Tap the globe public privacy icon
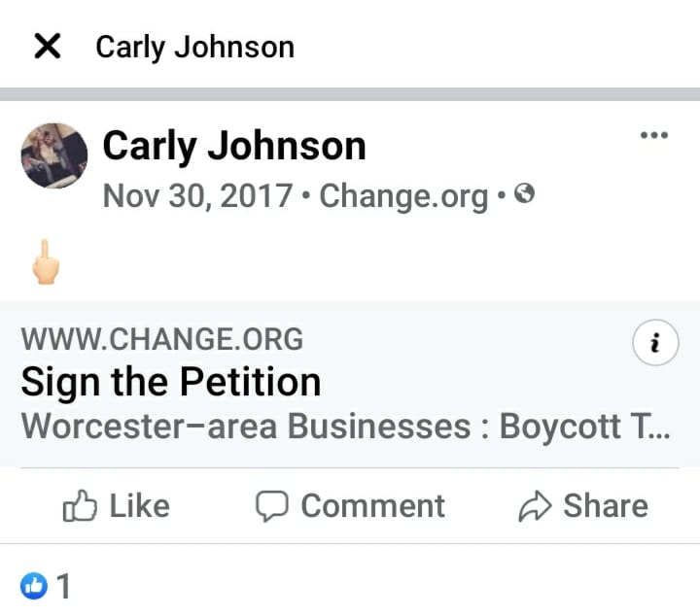The image size is (700, 616). pos(525,195)
